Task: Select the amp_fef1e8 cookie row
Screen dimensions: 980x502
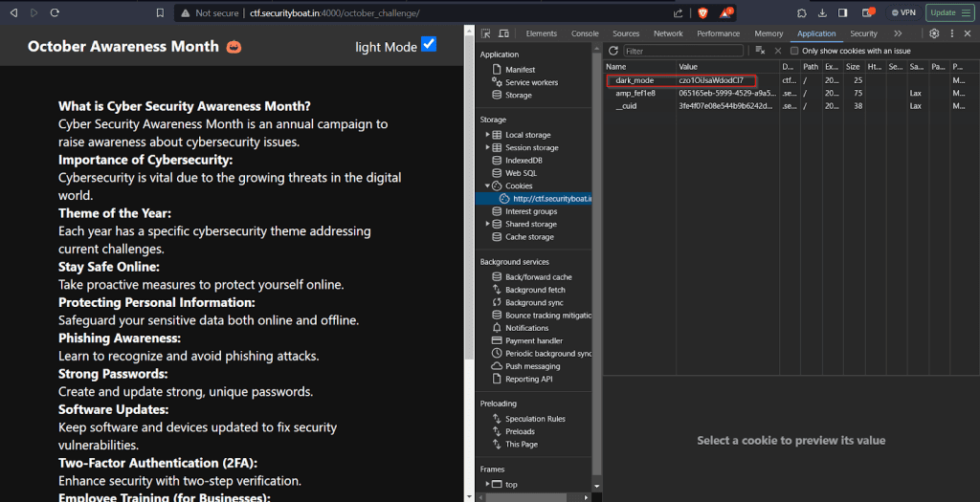Action: [x=791, y=93]
